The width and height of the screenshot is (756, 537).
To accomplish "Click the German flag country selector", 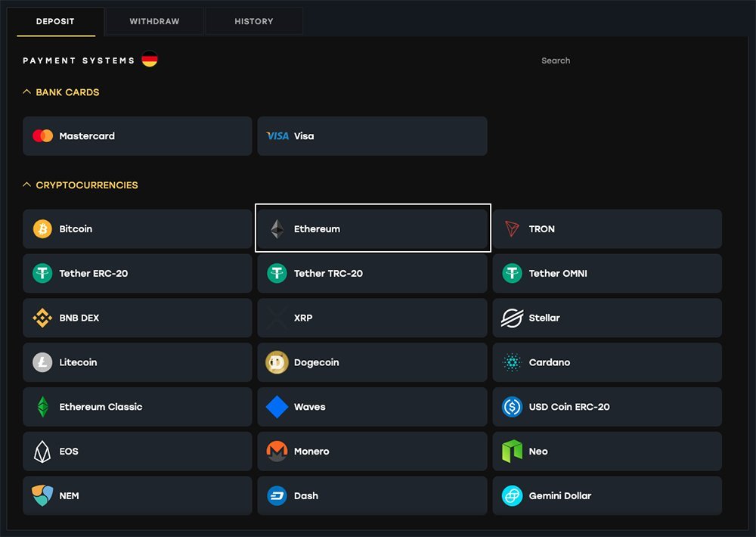I will tap(150, 59).
